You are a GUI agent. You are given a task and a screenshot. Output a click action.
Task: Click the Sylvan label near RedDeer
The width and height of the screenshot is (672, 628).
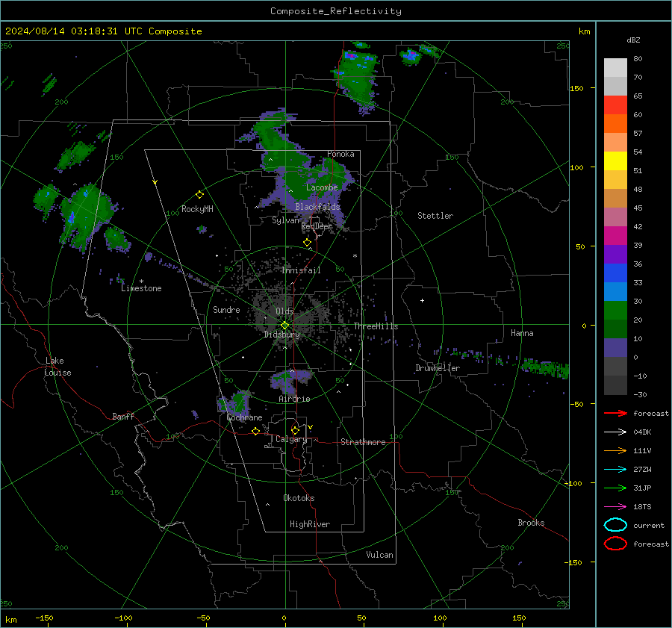[285, 220]
